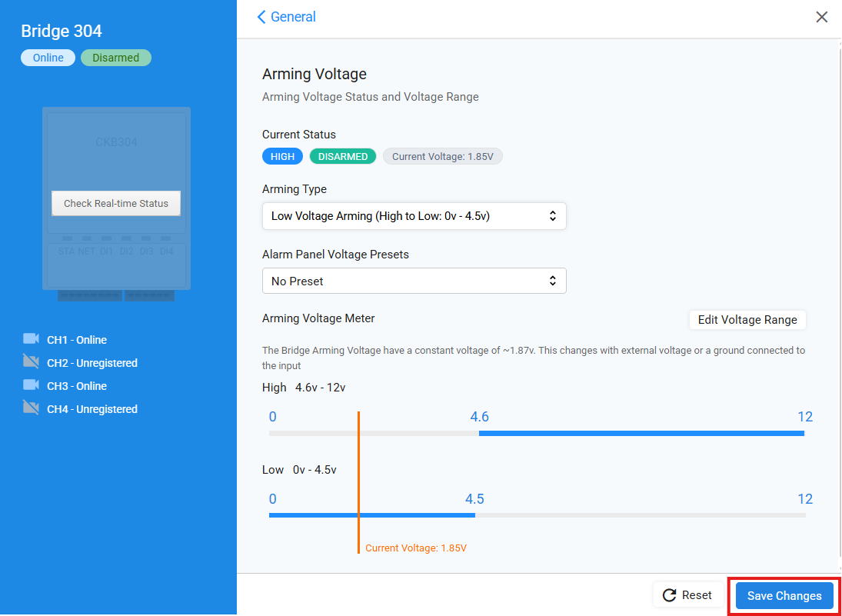Click the CH1 online camera icon
842x616 pixels.
(31, 339)
